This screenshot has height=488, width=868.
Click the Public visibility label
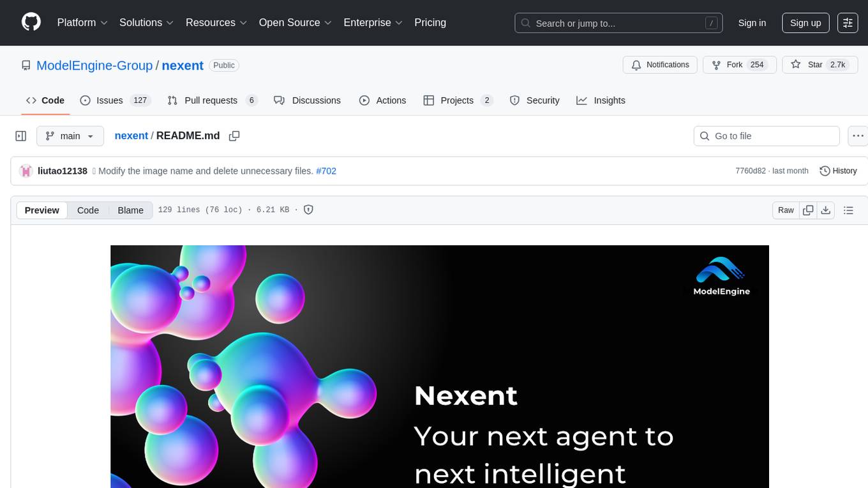pyautogui.click(x=224, y=65)
